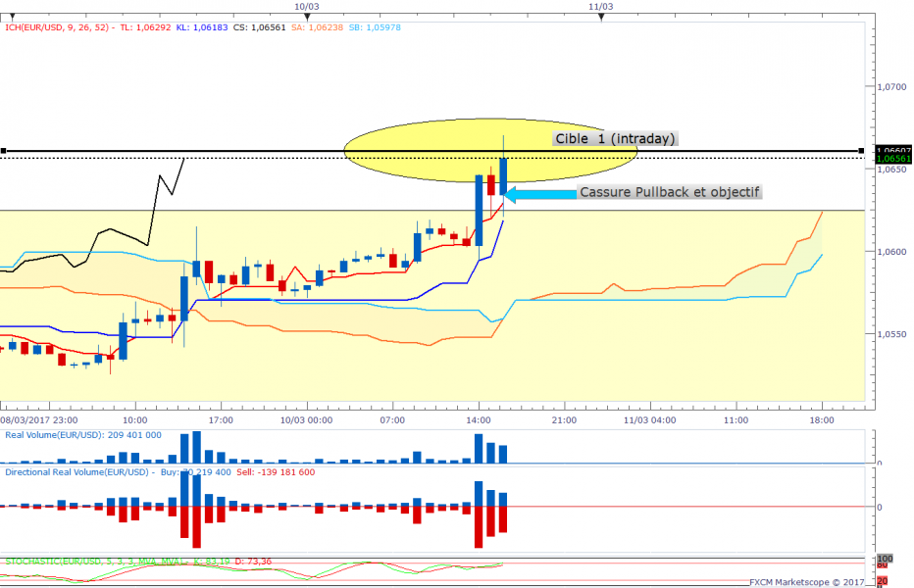The image size is (914, 588).
Task: Select the "Cassure Pullback et objectif" chart label
Action: click(669, 192)
